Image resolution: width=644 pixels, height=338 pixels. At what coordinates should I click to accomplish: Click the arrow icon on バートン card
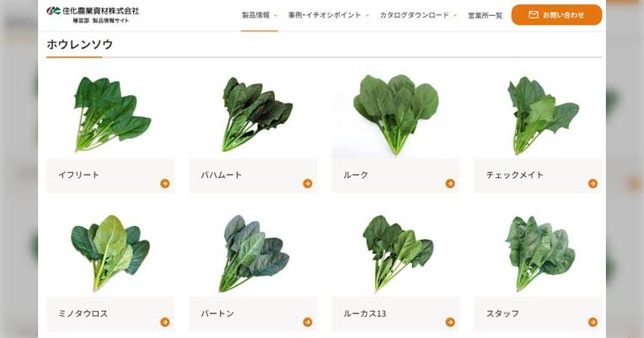click(308, 322)
